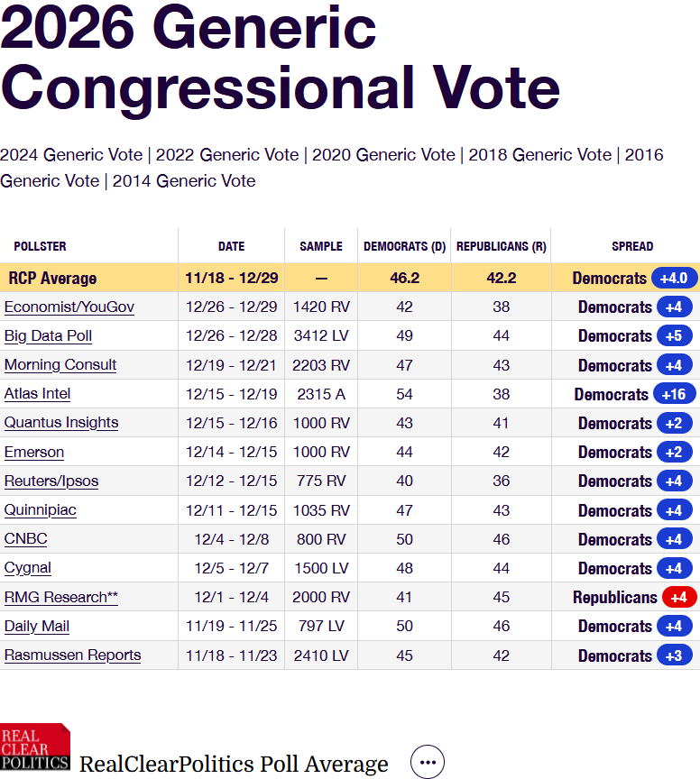The height and width of the screenshot is (779, 700).
Task: Open the Morning Consult poll
Action: coord(60,364)
